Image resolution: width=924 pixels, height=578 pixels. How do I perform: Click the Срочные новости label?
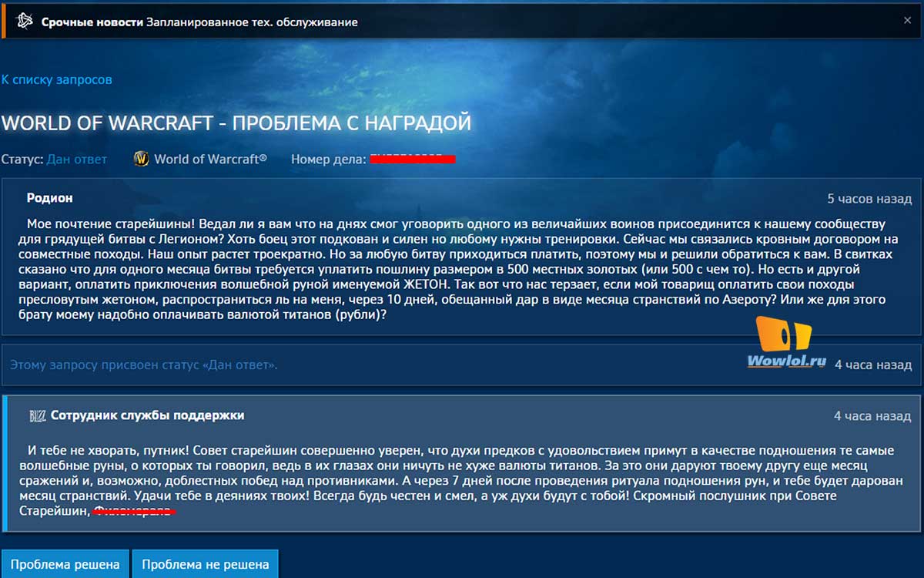pyautogui.click(x=92, y=22)
